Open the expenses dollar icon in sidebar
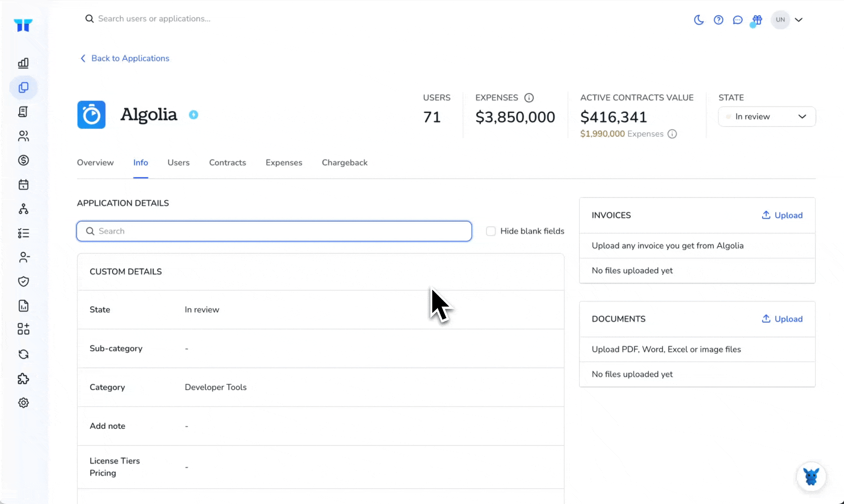This screenshot has width=844, height=504. coord(23,160)
